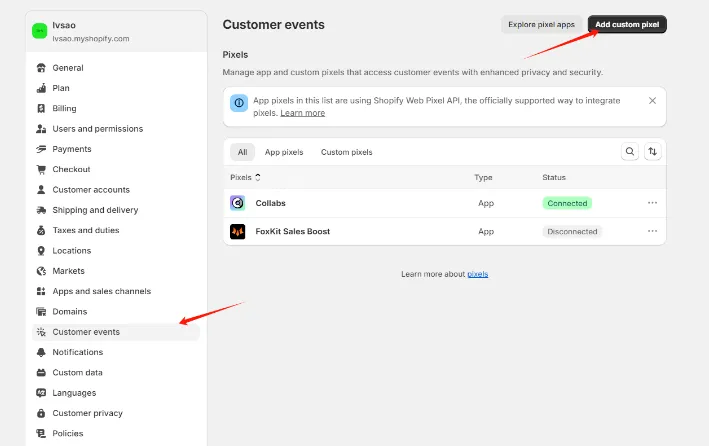This screenshot has width=709, height=446.
Task: Open the pixels help link
Action: (477, 274)
